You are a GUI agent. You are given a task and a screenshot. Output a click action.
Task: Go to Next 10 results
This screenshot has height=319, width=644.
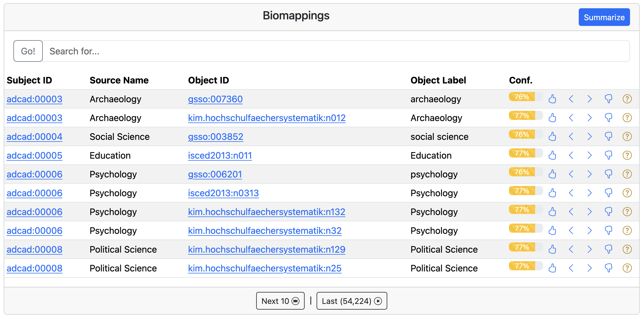coord(280,301)
